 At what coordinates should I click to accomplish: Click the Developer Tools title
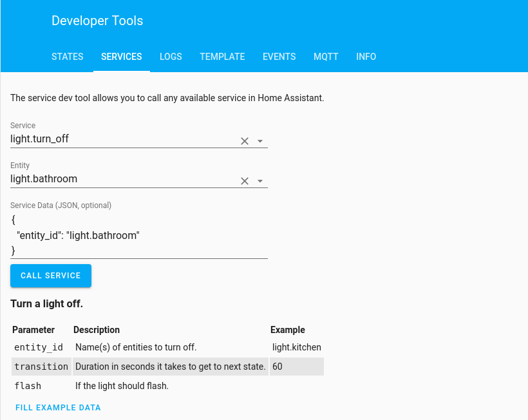click(97, 21)
